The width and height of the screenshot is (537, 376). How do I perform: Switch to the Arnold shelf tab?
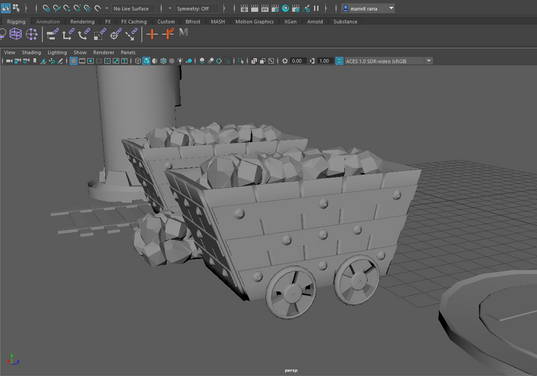(x=315, y=22)
